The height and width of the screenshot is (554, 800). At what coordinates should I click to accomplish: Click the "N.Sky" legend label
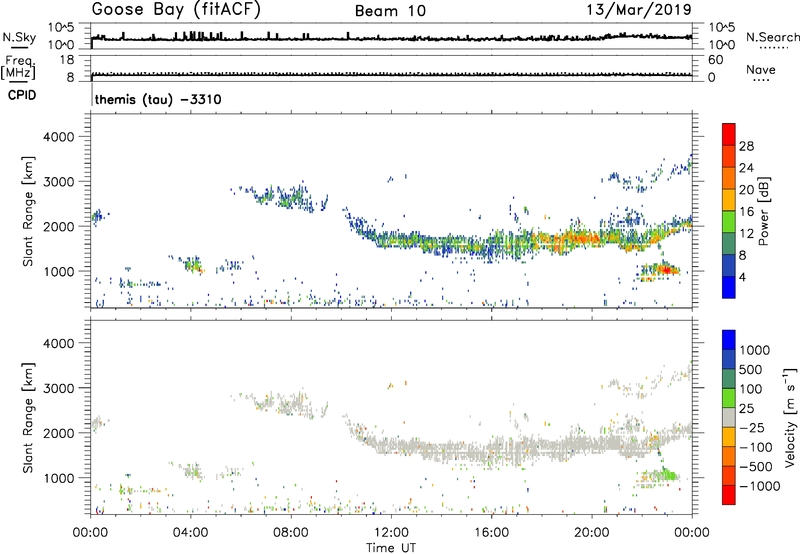point(19,37)
